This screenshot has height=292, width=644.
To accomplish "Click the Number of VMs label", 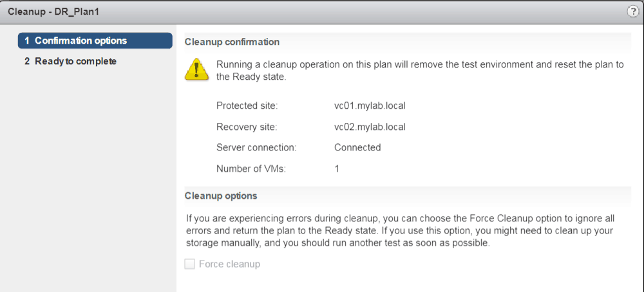I will [251, 169].
